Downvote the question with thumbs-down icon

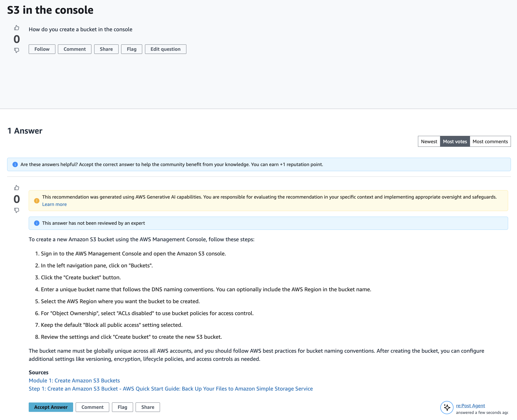pos(17,50)
